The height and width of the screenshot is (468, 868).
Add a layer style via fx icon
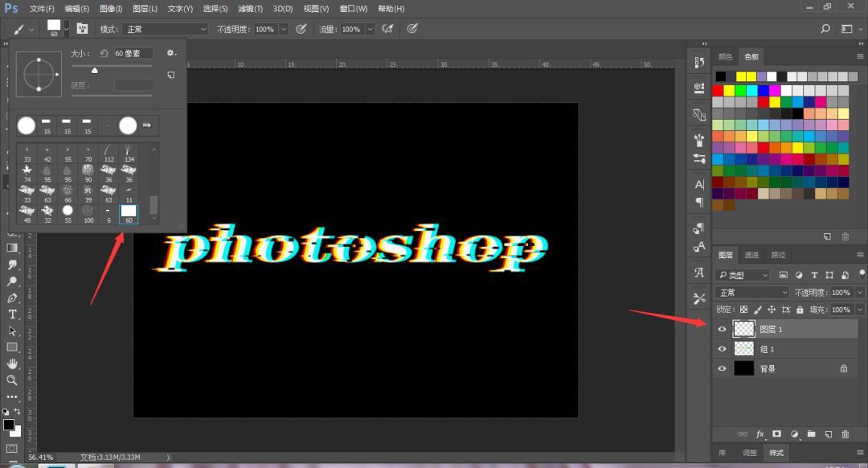(760, 434)
